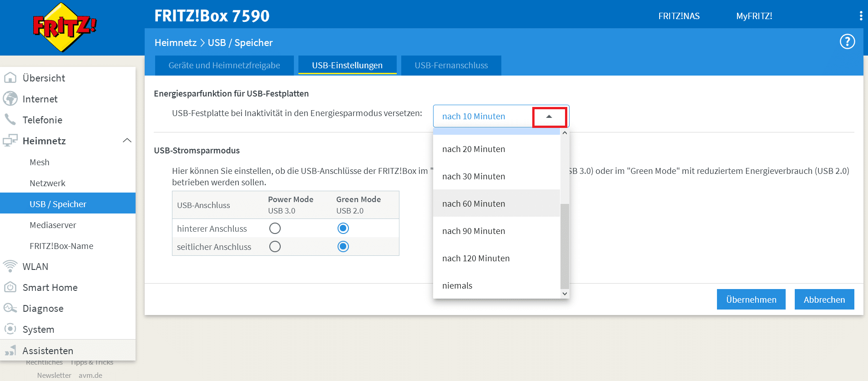The width and height of the screenshot is (868, 381).
Task: Open USB / Speicher submenu item
Action: tap(68, 203)
